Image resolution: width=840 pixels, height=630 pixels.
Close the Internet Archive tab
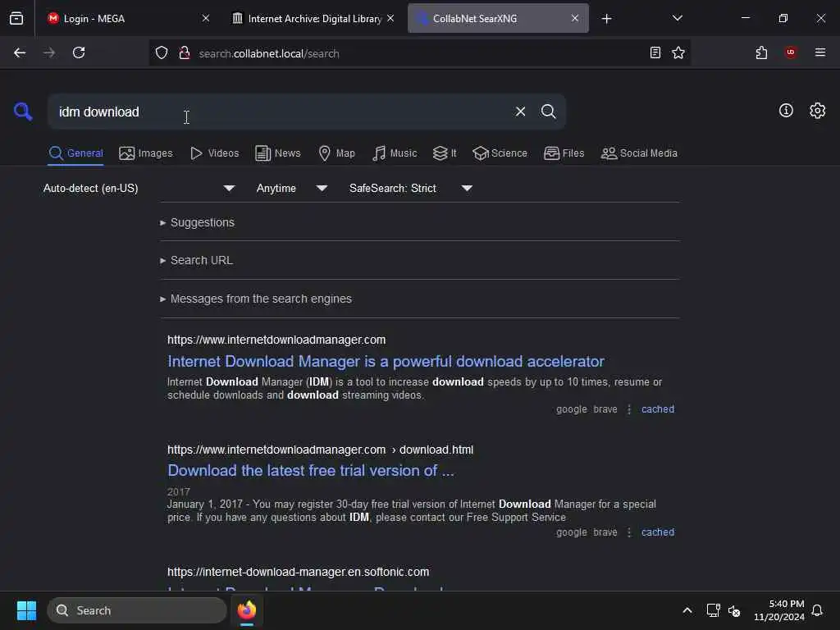click(x=390, y=18)
